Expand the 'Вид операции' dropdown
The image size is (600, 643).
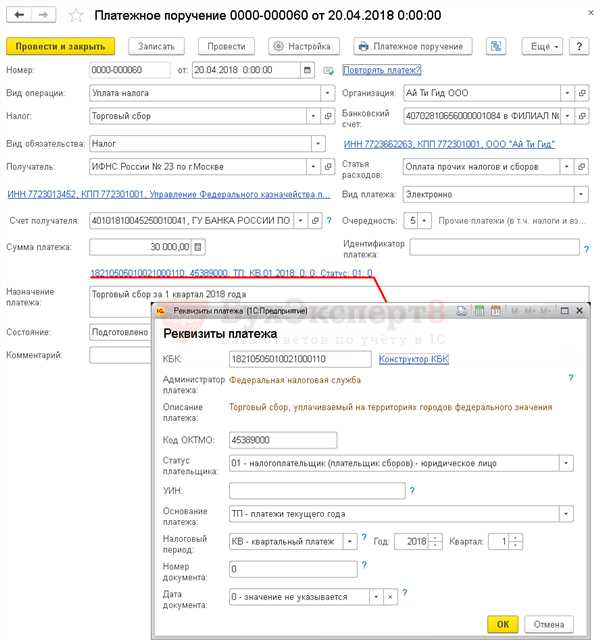click(327, 93)
